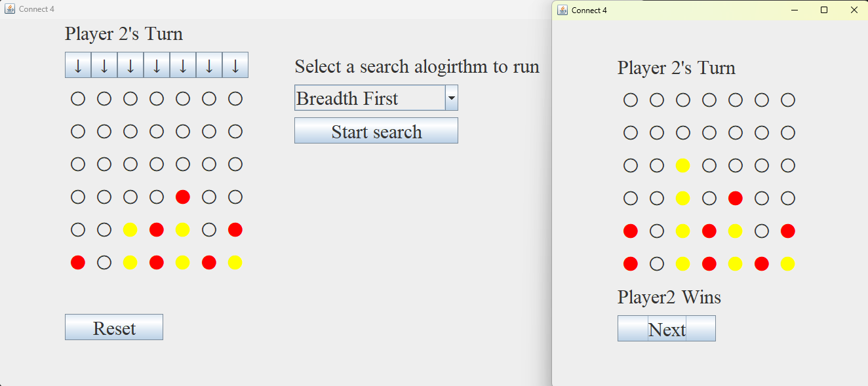This screenshot has height=386, width=868.
Task: Click the Java icon in main window title
Action: (x=10, y=9)
